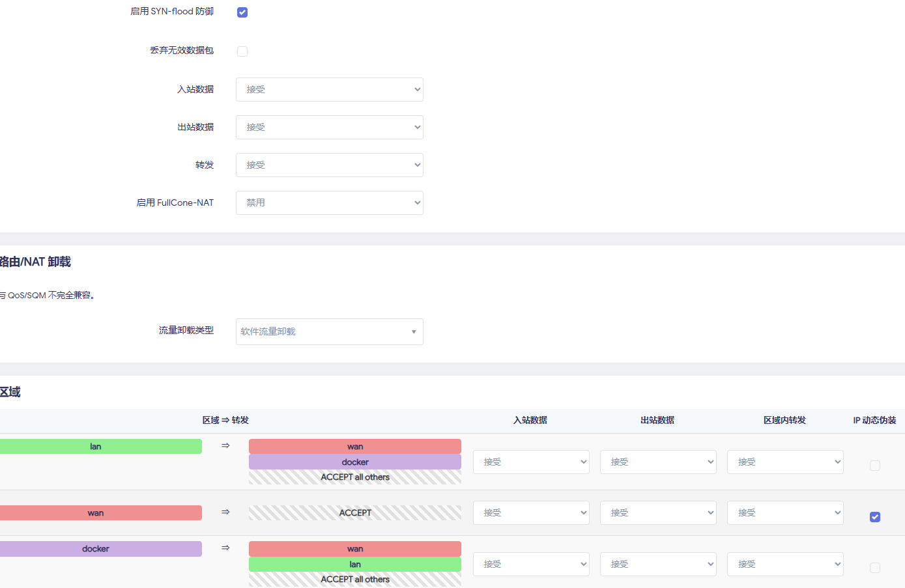
Task: Enable the 丢弃无效数据包 checkbox
Action: click(x=242, y=51)
